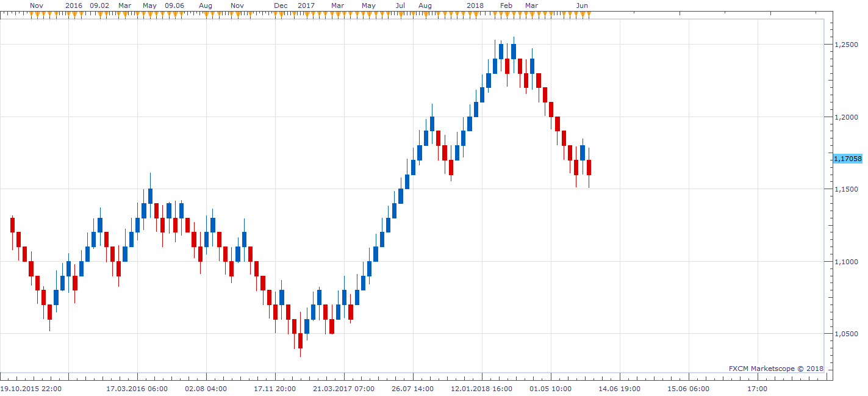Click the 2016 year label on top timeline
The image size is (868, 396).
click(73, 5)
